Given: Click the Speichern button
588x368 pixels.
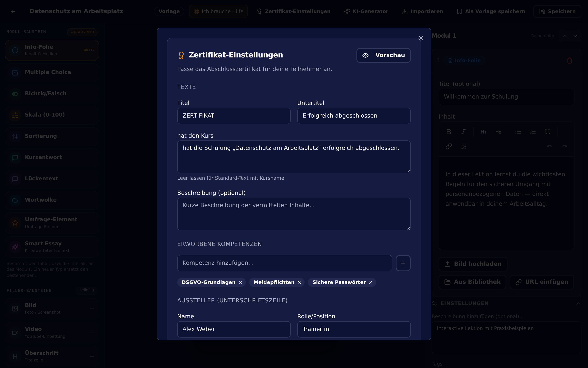Looking at the screenshot, I should (557, 11).
